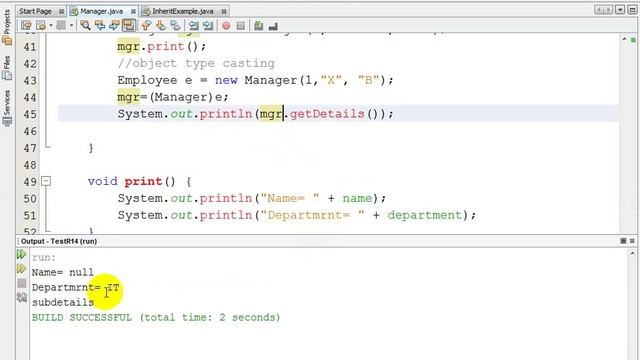The width and height of the screenshot is (640, 360).
Task: Click the 'mgr.print();' code line
Action: click(162, 47)
